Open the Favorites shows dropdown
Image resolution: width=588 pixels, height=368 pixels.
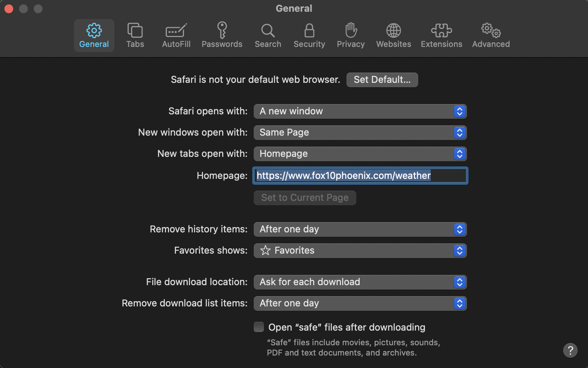point(360,251)
